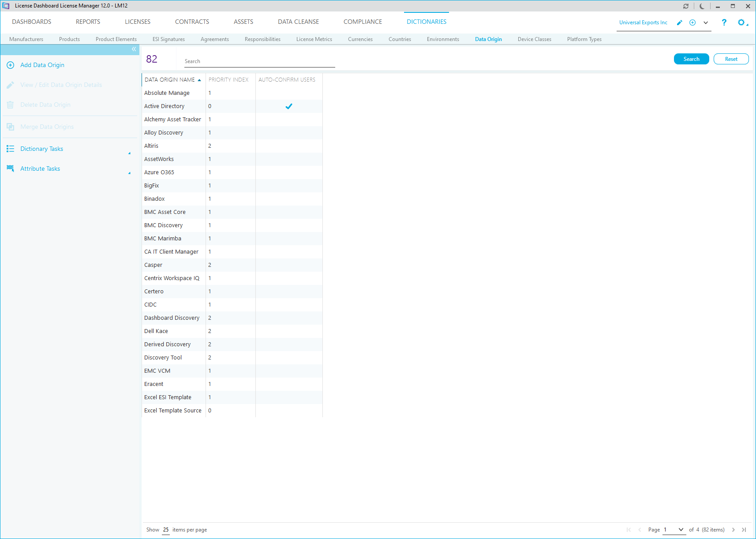Collapse the left sidebar with double chevron
The width and height of the screenshot is (756, 539).
[x=134, y=49]
